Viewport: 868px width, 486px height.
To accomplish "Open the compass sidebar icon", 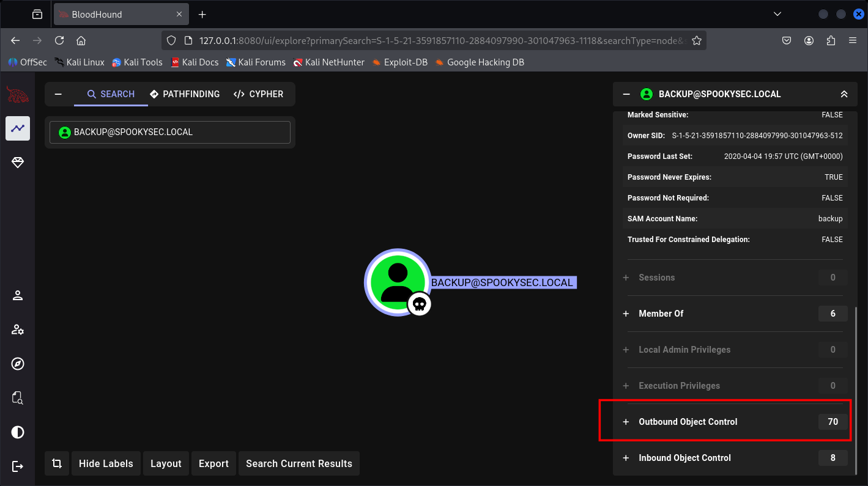I will pos(18,364).
